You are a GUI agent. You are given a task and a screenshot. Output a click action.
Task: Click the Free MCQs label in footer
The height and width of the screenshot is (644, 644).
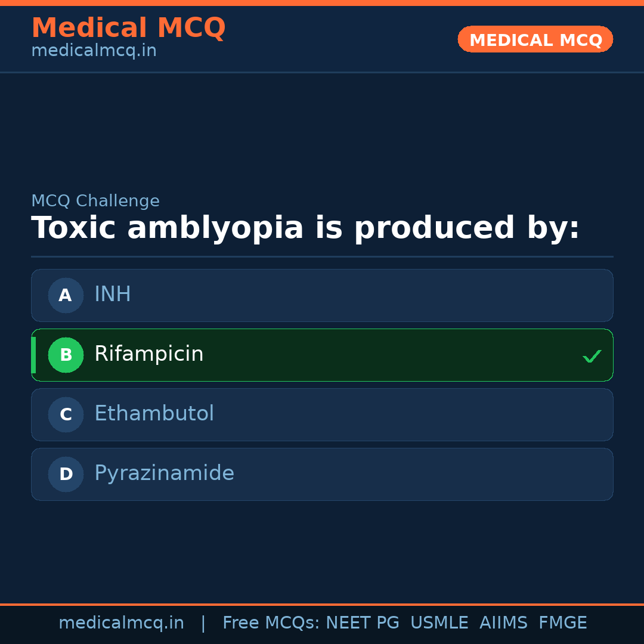tap(271, 623)
